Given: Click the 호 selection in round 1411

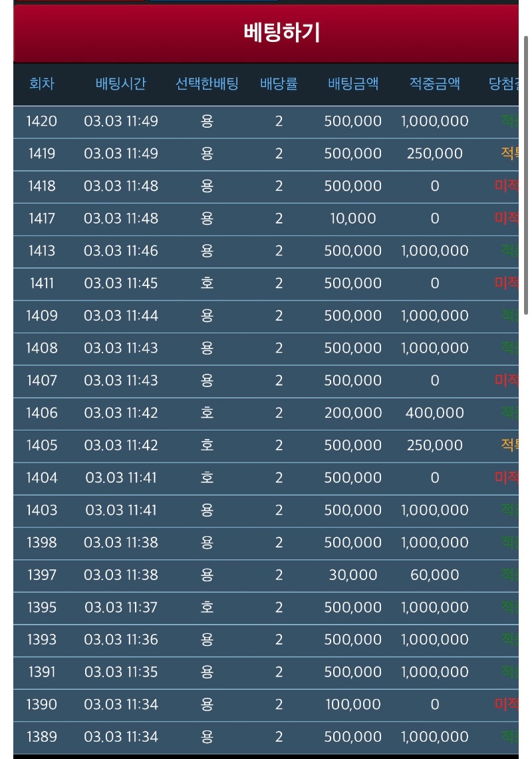Looking at the screenshot, I should coord(207,283).
